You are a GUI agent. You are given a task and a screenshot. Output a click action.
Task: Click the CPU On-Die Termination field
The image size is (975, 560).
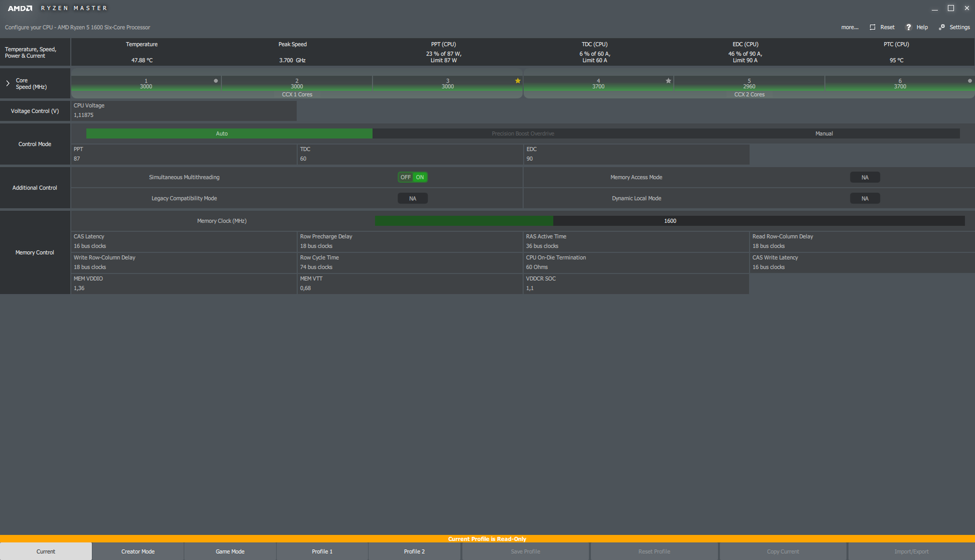pyautogui.click(x=636, y=263)
